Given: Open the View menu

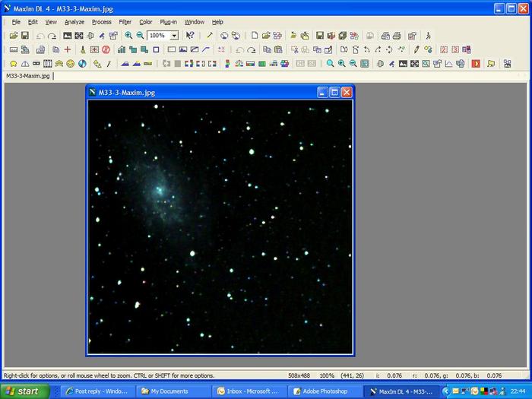Looking at the screenshot, I should pyautogui.click(x=51, y=22).
